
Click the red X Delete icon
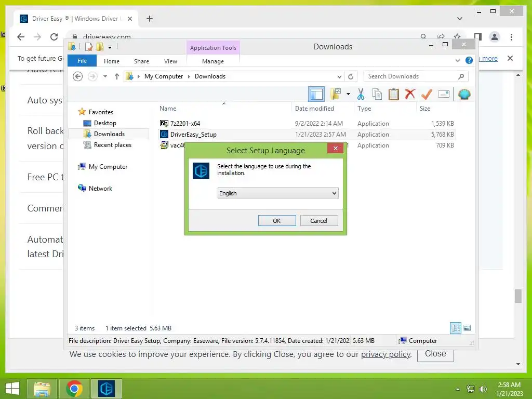tap(410, 94)
